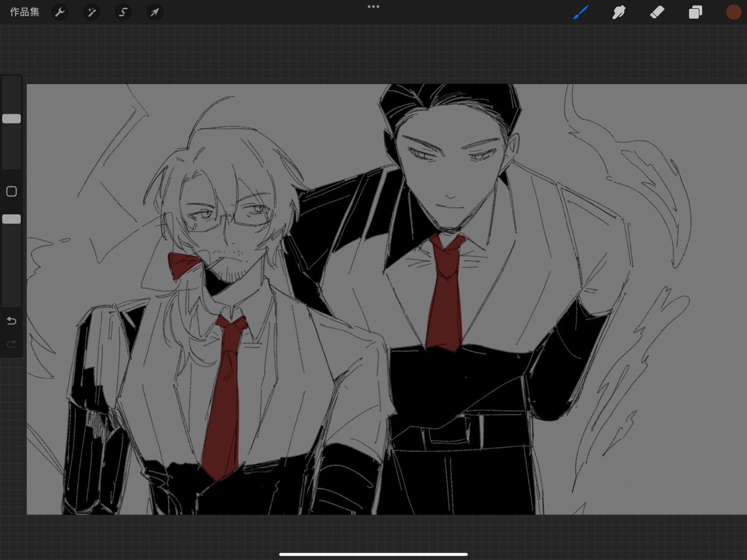Image resolution: width=747 pixels, height=560 pixels.
Task: Select the Smudge tool
Action: [619, 12]
